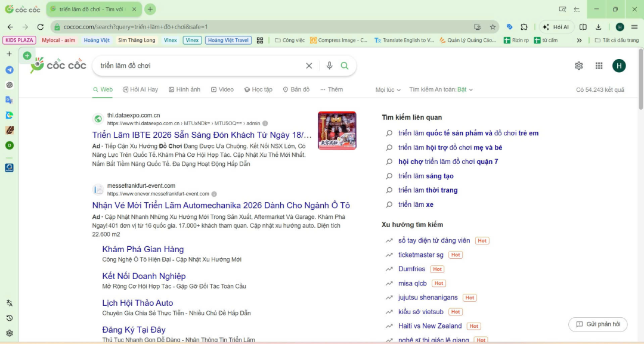644x344 pixels.
Task: Open the Đăng Ký Tại Đây sitelink
Action: (134, 330)
